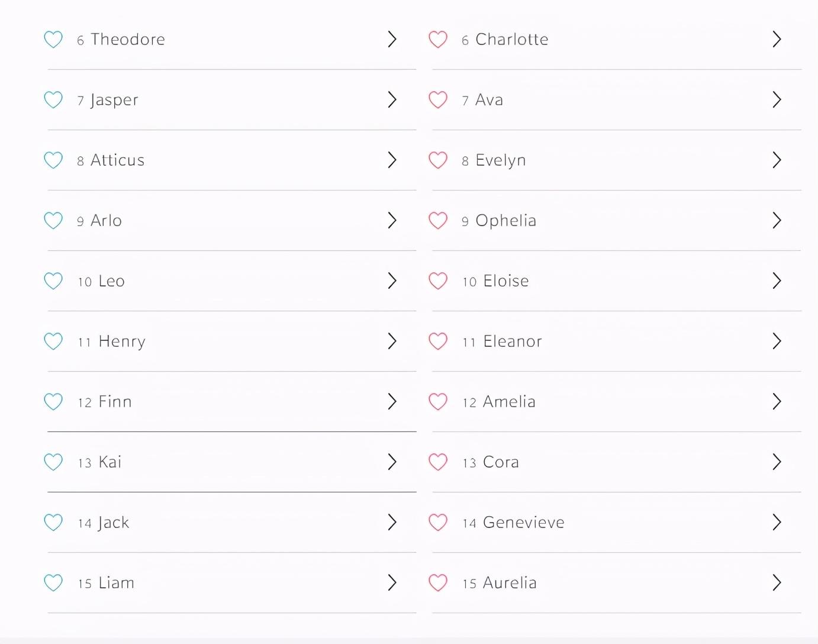Select the Leo list entry

click(x=111, y=281)
